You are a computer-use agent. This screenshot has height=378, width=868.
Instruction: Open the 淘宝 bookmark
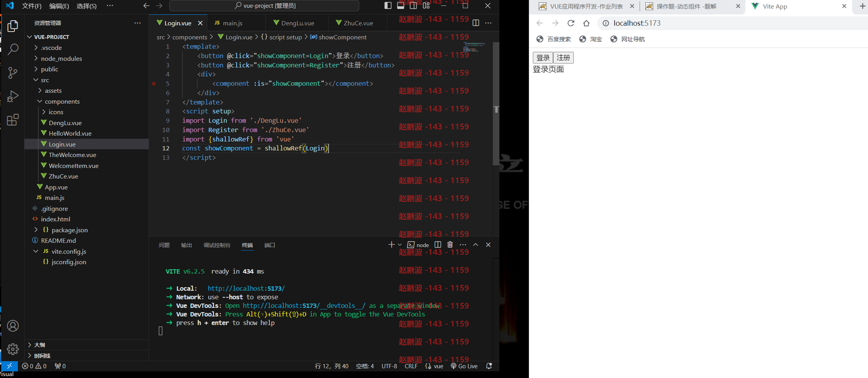point(590,39)
